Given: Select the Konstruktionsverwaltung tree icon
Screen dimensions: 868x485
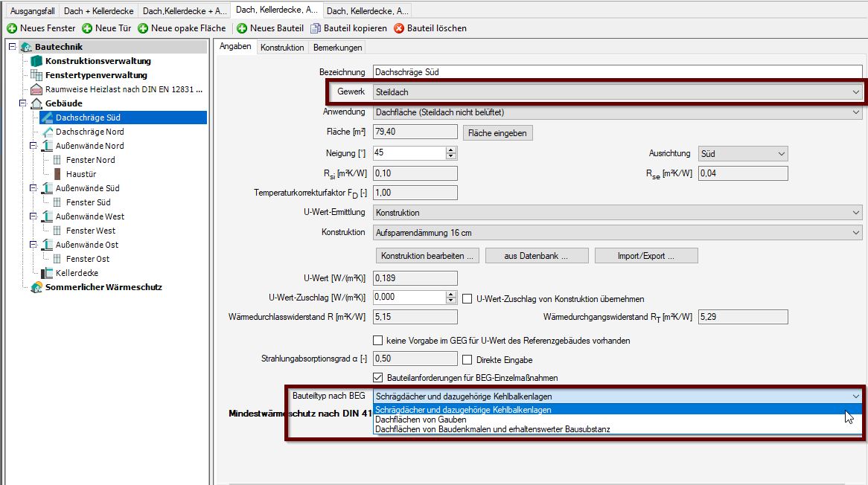Looking at the screenshot, I should (36, 61).
